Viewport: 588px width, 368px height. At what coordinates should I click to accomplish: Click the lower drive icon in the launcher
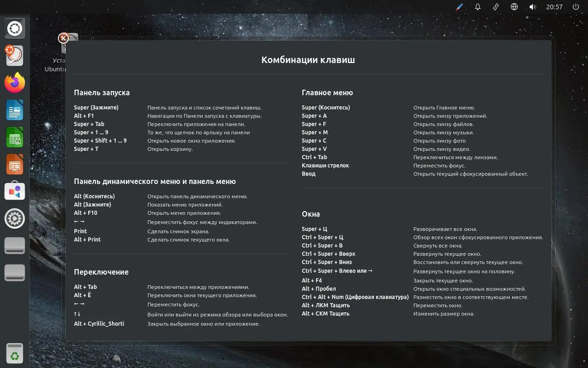point(15,273)
